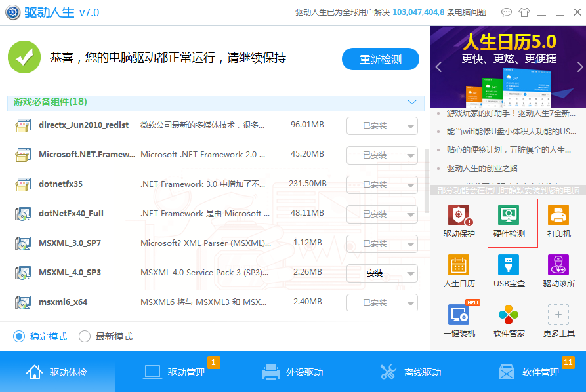Open 驱动诊所 driver clinic
586x392 pixels.
(558, 271)
